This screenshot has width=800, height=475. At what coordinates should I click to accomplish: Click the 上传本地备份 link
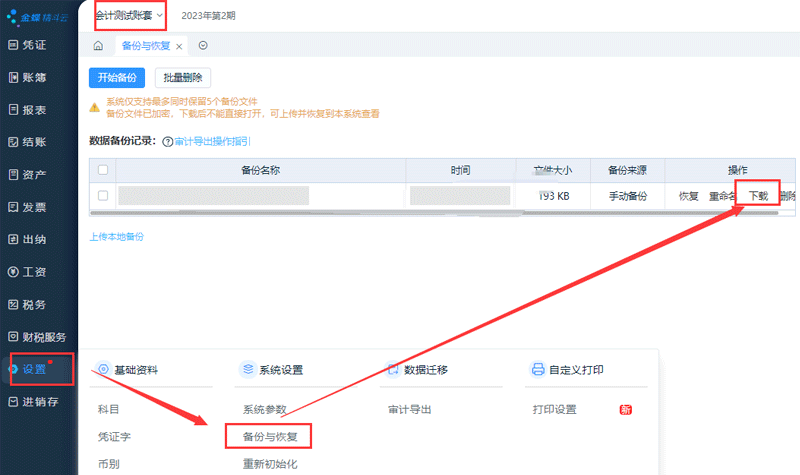tap(117, 237)
